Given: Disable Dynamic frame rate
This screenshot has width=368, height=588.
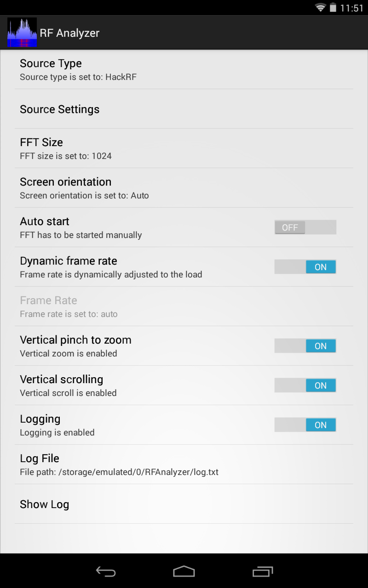Looking at the screenshot, I should click(x=305, y=266).
